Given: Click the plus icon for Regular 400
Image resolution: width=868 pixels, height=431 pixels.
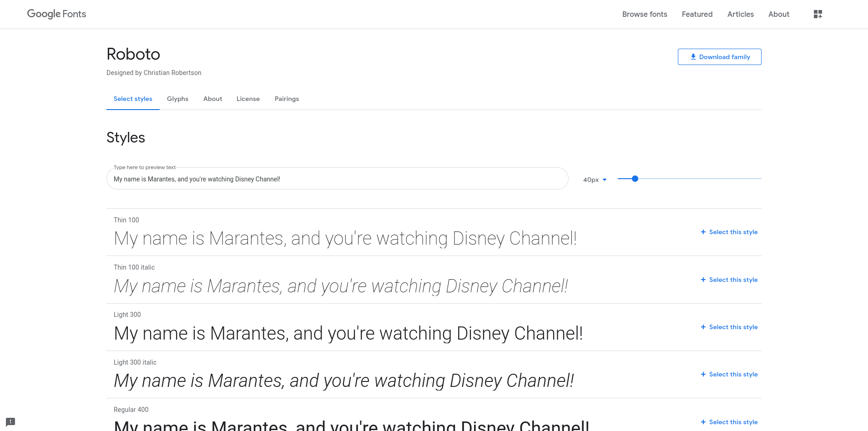Looking at the screenshot, I should coord(703,422).
